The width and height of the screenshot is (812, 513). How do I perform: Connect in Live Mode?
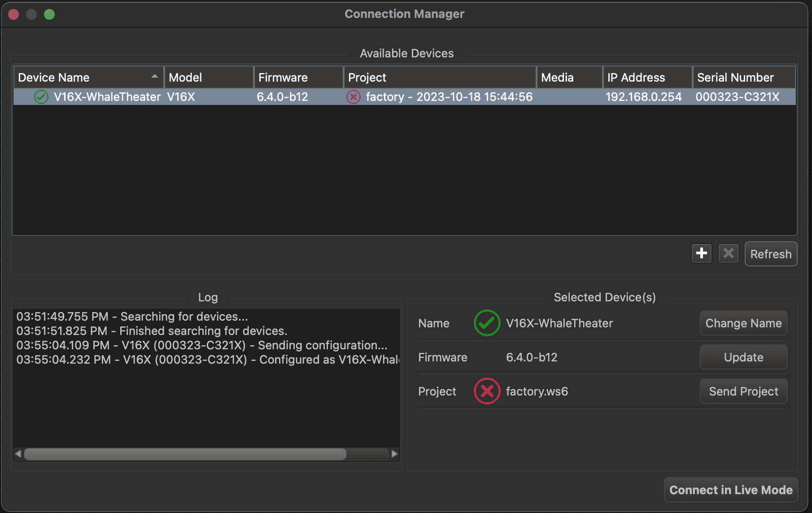(x=731, y=490)
